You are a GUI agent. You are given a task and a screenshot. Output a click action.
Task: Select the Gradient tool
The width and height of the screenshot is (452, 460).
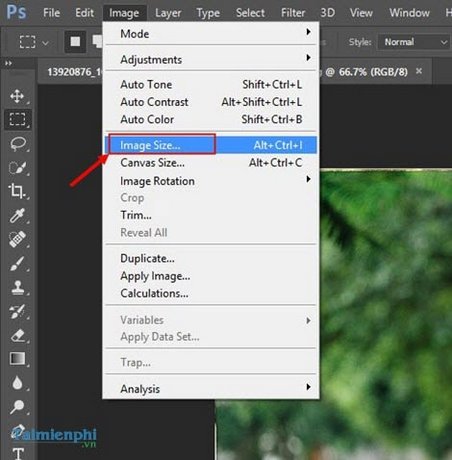pyautogui.click(x=18, y=359)
